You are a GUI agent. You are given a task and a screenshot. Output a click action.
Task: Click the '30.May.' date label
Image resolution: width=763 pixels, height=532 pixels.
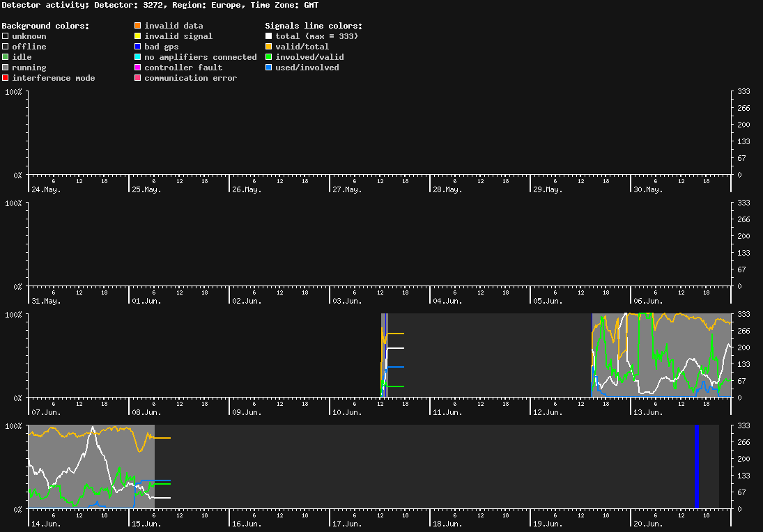pyautogui.click(x=648, y=189)
